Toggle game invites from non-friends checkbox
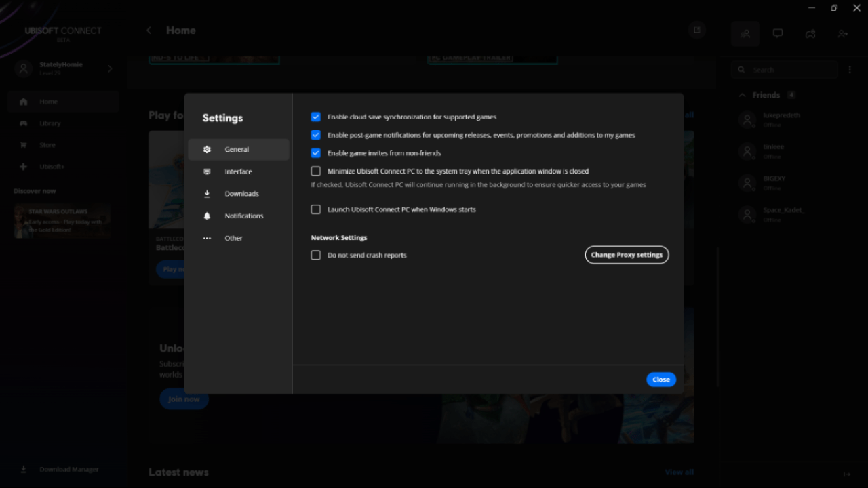The image size is (868, 488). coord(315,153)
